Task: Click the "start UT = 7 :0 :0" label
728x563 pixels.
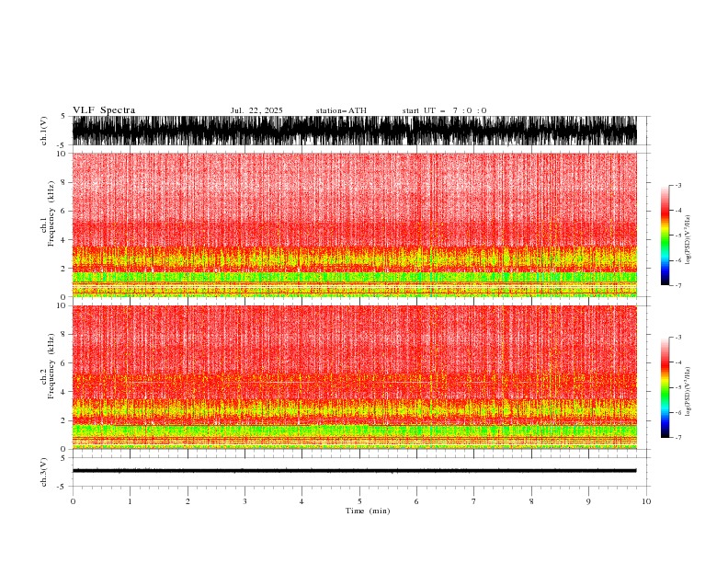Action: (x=444, y=110)
